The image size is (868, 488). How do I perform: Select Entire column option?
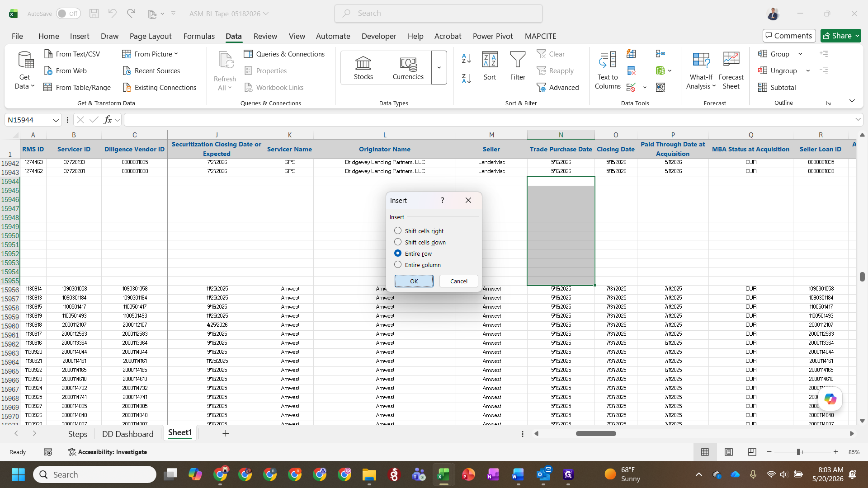(x=417, y=265)
